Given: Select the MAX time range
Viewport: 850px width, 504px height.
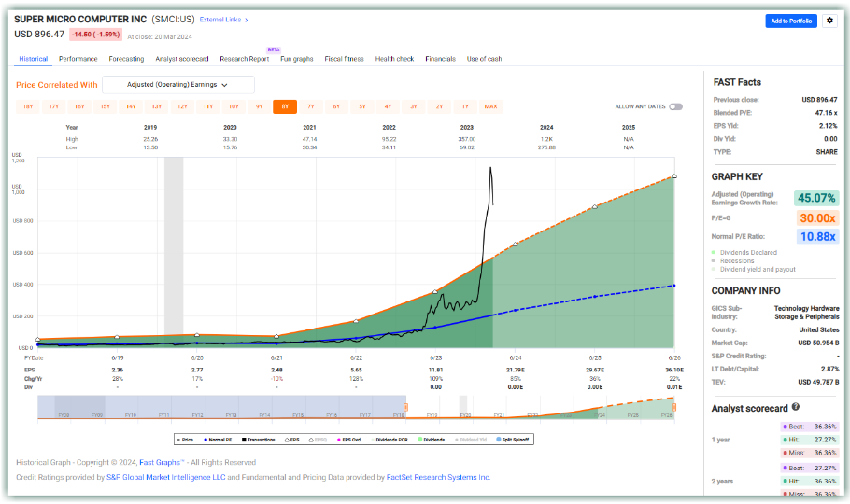Looking at the screenshot, I should [x=490, y=106].
